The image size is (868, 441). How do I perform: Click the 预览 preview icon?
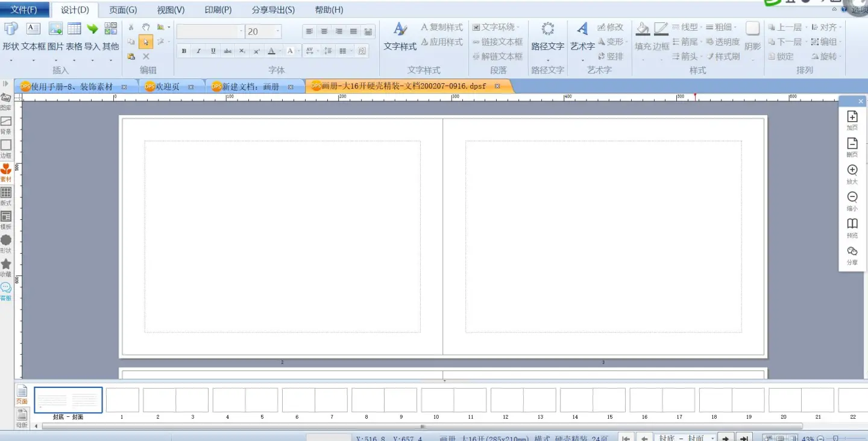click(852, 227)
